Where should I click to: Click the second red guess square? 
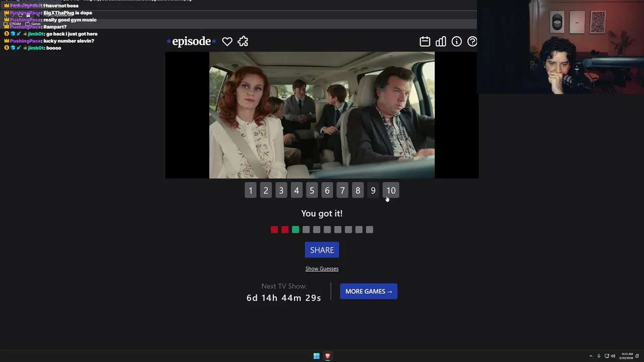click(285, 230)
